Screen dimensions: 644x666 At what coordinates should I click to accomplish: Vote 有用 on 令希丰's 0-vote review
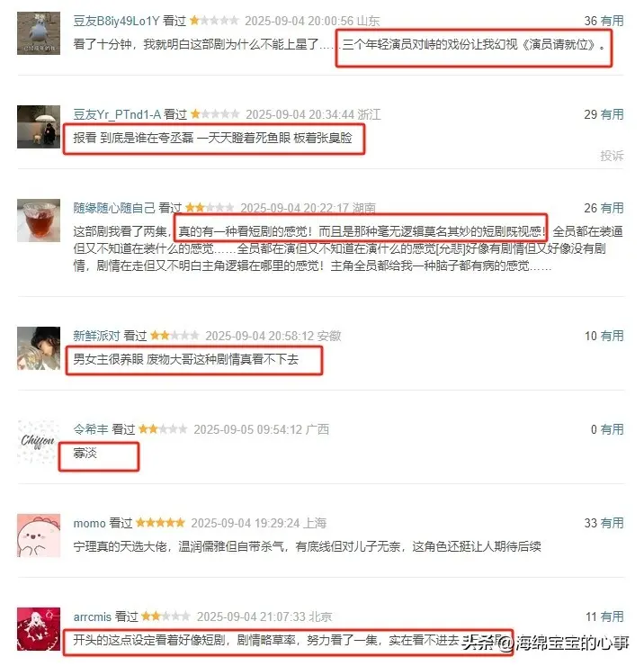[x=612, y=429]
